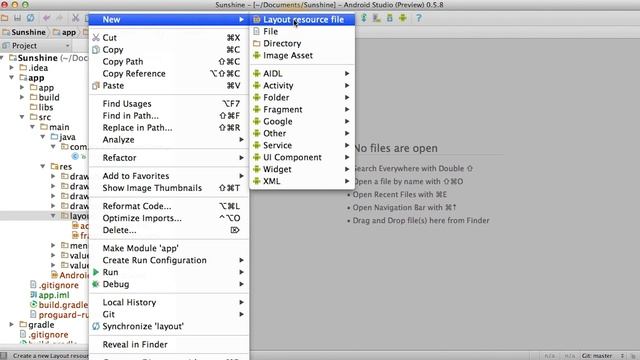Select Copy Reference

point(169,73)
